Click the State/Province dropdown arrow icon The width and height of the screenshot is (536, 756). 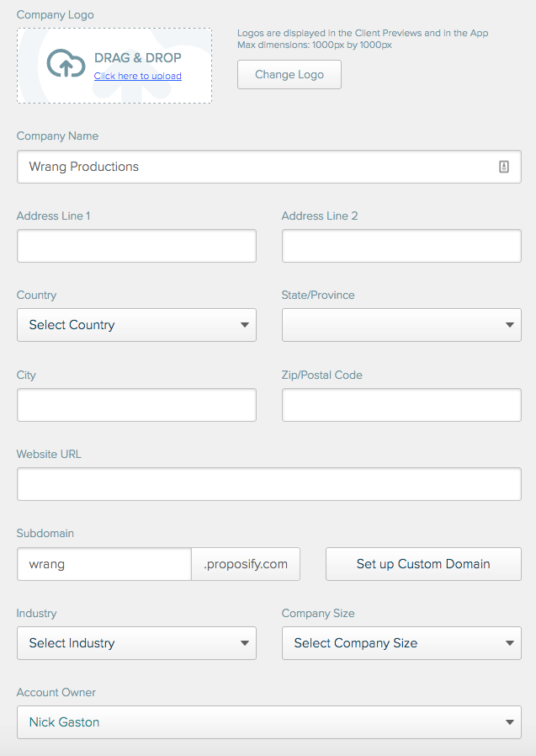click(x=510, y=325)
